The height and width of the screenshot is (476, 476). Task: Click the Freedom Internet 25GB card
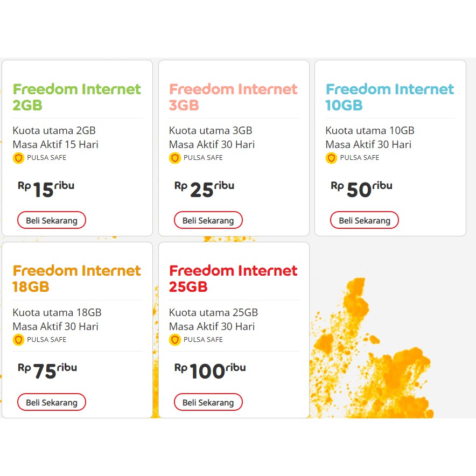tap(233, 330)
